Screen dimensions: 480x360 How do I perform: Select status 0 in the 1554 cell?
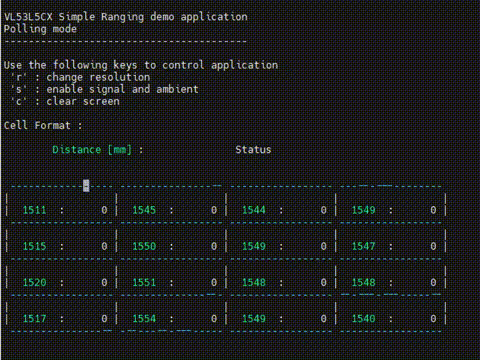pos(214,319)
